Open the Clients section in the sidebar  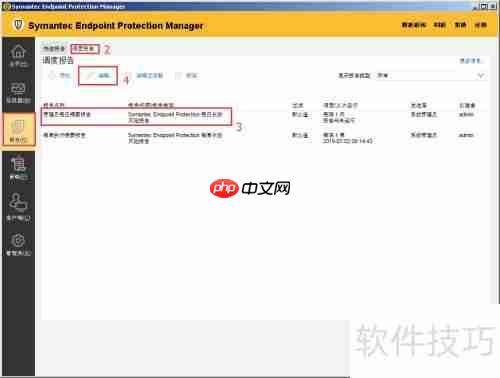[x=18, y=207]
